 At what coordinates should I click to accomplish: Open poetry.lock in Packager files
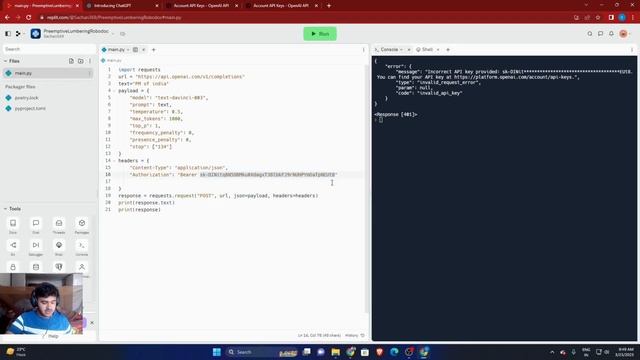pos(27,98)
